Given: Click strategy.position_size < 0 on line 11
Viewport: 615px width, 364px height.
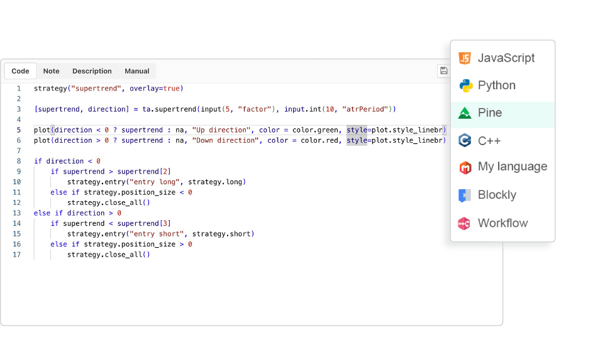Looking at the screenshot, I should point(138,192).
